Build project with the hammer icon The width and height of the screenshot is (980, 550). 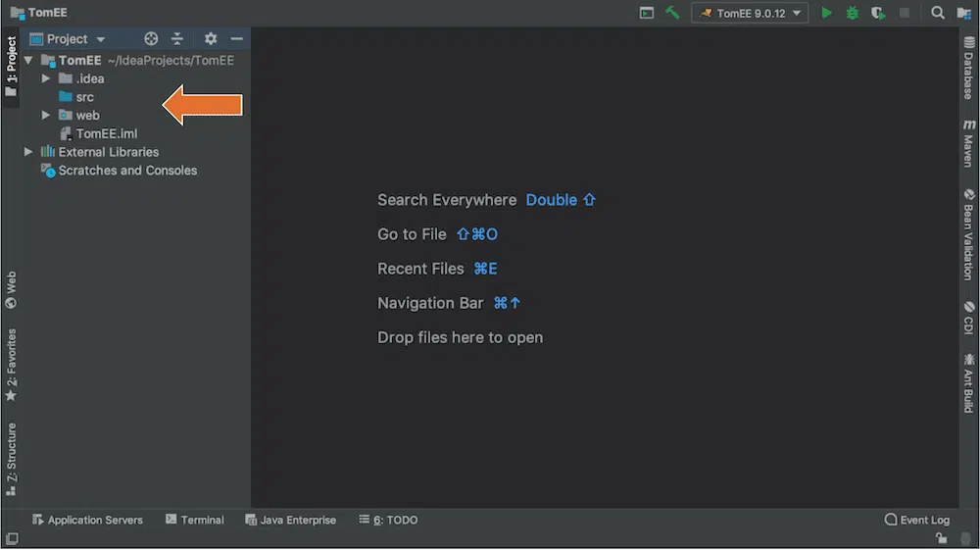click(x=672, y=13)
